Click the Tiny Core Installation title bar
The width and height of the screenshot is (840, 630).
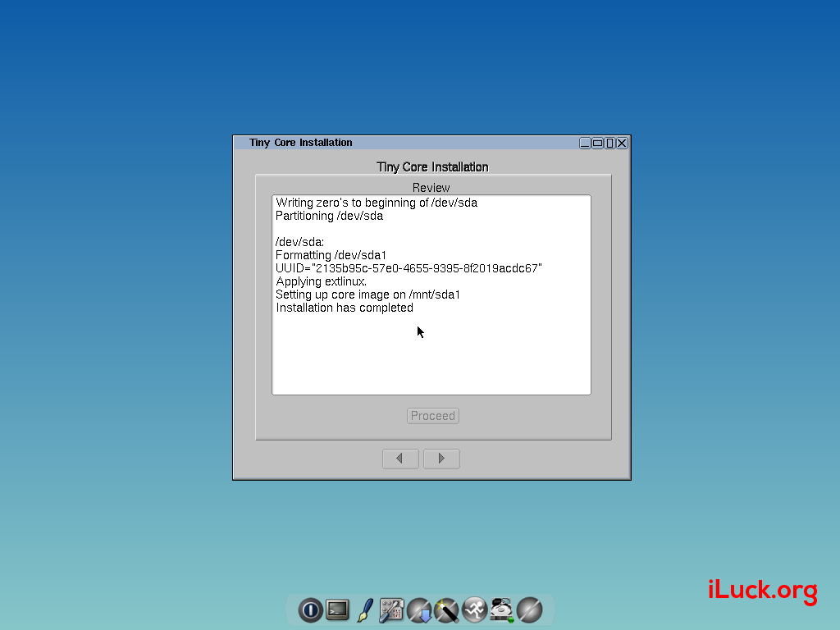click(x=407, y=143)
